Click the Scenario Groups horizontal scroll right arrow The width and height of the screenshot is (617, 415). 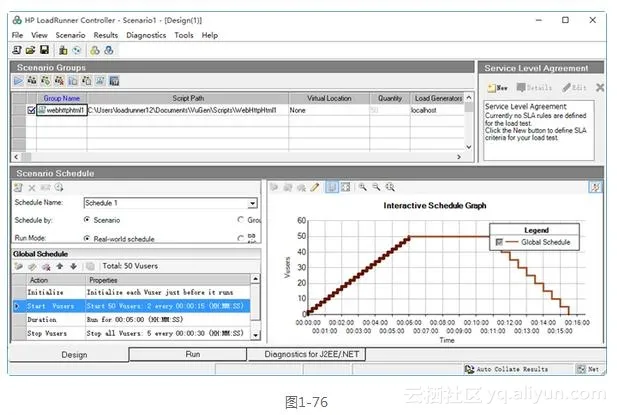pyautogui.click(x=459, y=157)
